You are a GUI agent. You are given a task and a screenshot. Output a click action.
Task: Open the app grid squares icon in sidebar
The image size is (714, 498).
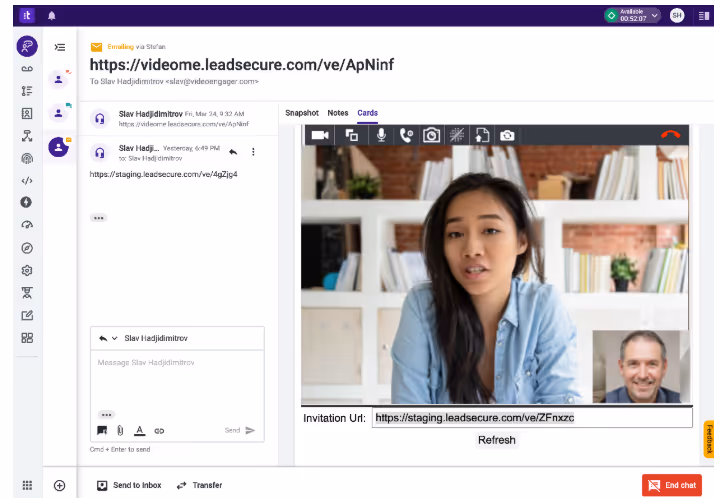pyautogui.click(x=27, y=338)
